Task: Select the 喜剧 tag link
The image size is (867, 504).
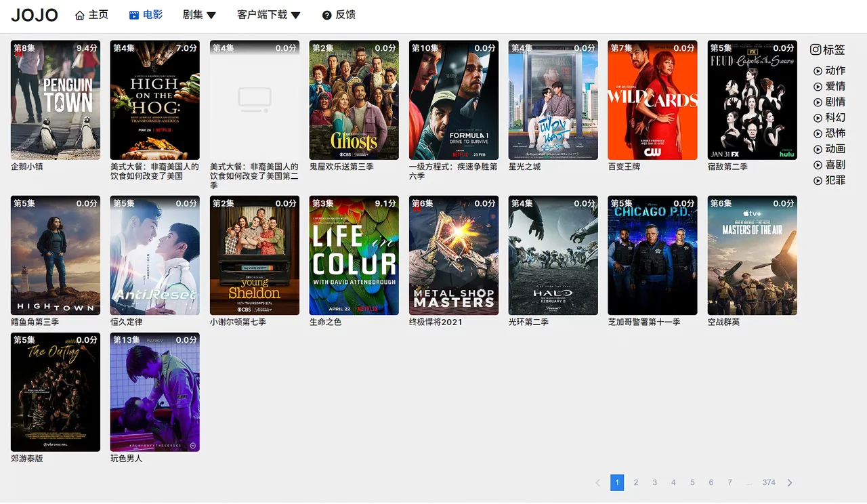Action: (834, 165)
